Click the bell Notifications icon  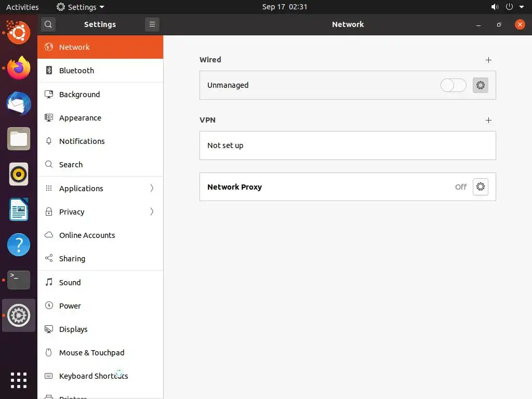[49, 141]
